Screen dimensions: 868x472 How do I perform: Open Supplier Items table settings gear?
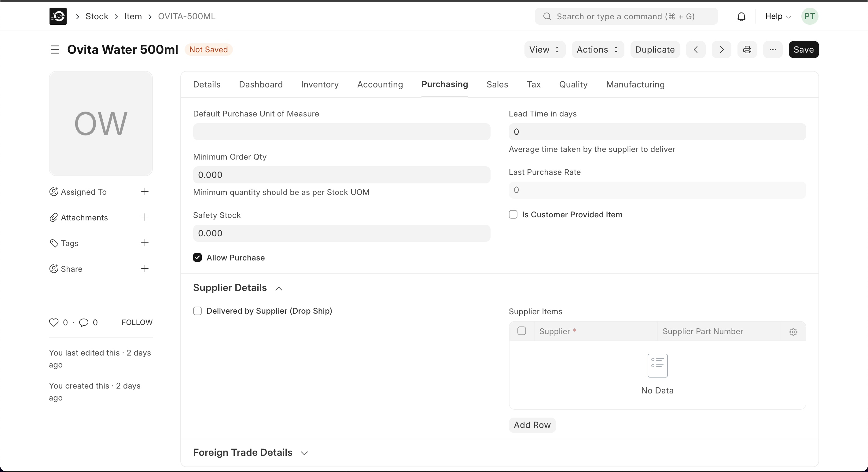pos(793,332)
